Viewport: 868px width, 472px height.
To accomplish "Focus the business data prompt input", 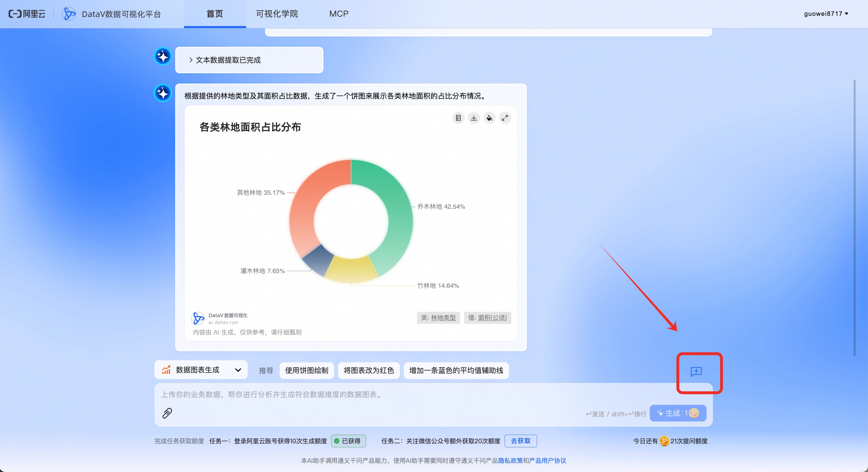I will pos(371,394).
